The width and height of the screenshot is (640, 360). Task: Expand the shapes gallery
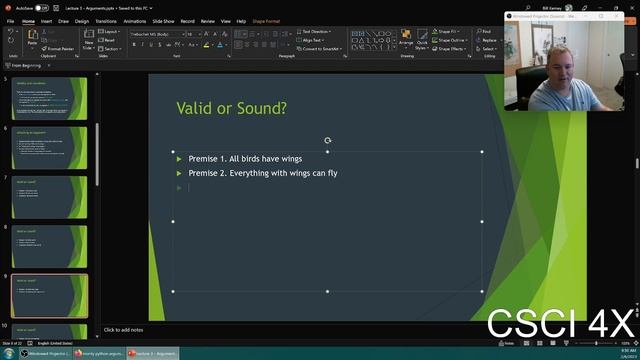click(x=394, y=48)
